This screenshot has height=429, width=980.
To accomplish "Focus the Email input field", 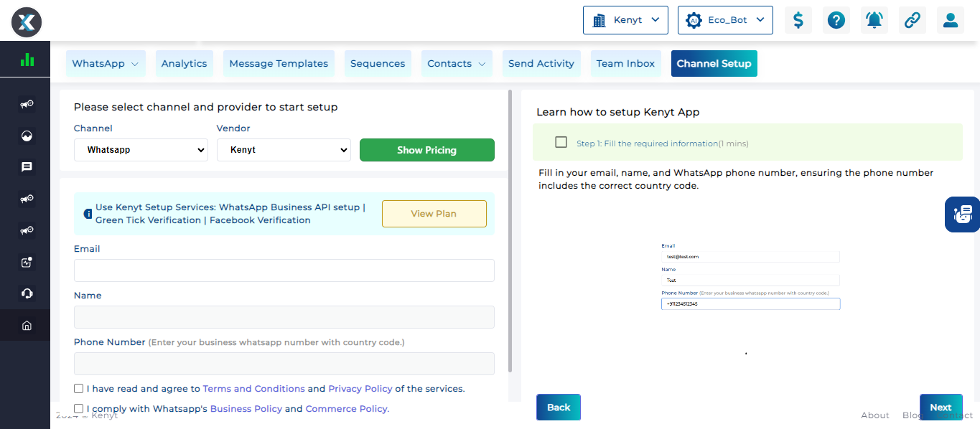I will click(x=284, y=270).
